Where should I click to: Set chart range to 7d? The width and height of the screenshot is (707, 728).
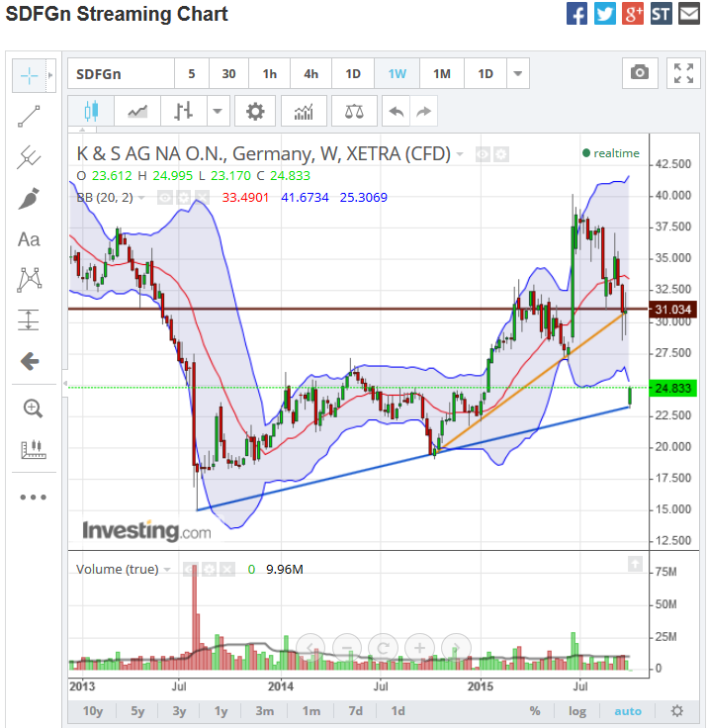point(356,711)
